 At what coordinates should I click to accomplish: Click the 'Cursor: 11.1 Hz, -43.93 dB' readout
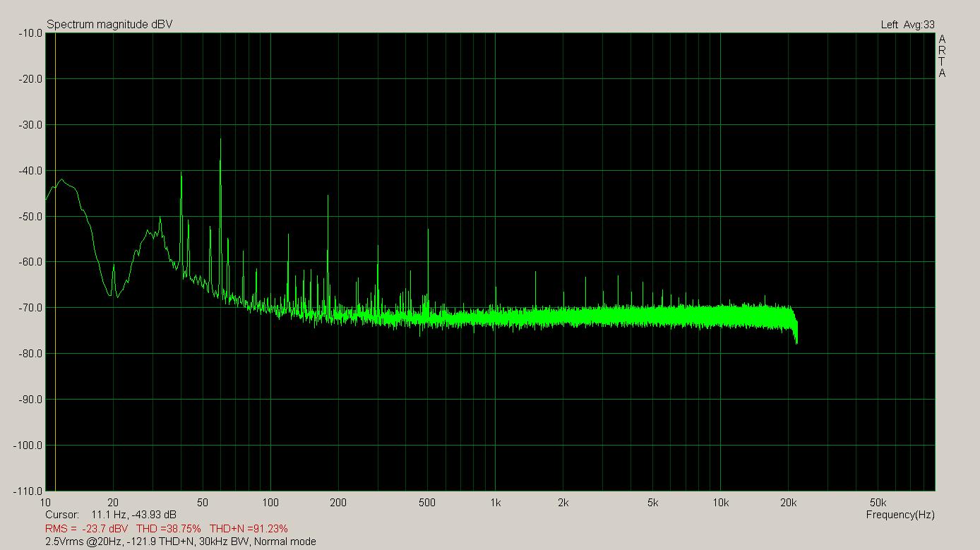[111, 515]
